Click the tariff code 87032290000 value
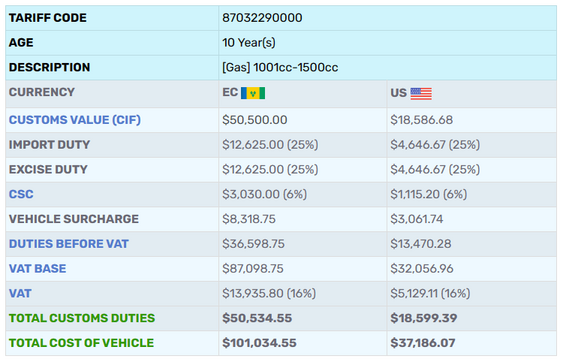 tap(262, 18)
